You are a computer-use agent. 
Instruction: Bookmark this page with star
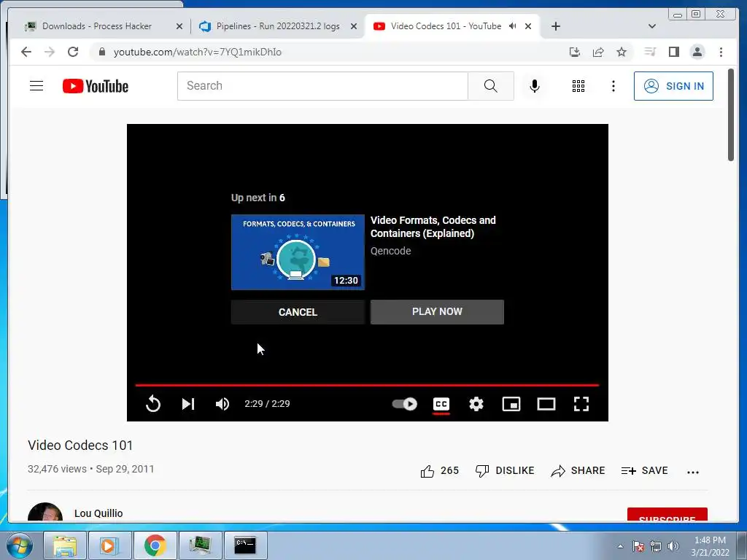[x=622, y=52]
